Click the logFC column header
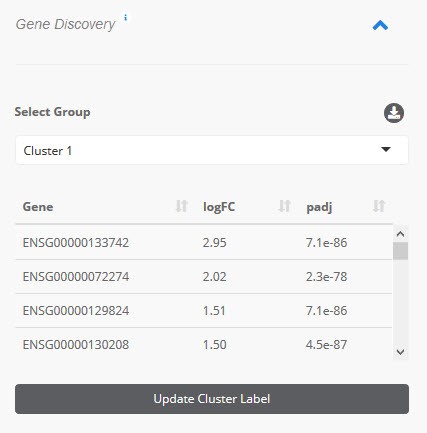This screenshot has height=433, width=427. tap(219, 207)
